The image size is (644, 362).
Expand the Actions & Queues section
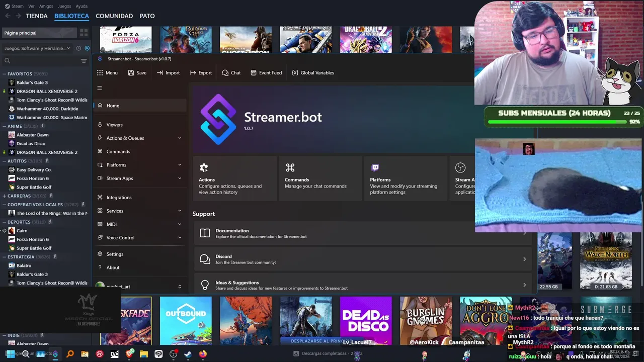(x=180, y=138)
